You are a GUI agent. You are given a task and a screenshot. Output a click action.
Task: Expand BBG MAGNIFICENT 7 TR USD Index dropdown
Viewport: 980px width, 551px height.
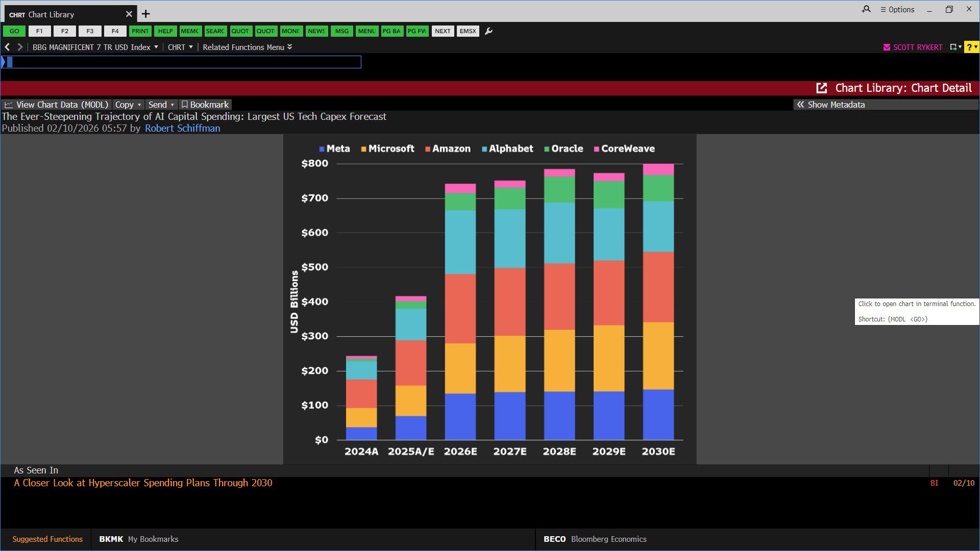tap(95, 47)
